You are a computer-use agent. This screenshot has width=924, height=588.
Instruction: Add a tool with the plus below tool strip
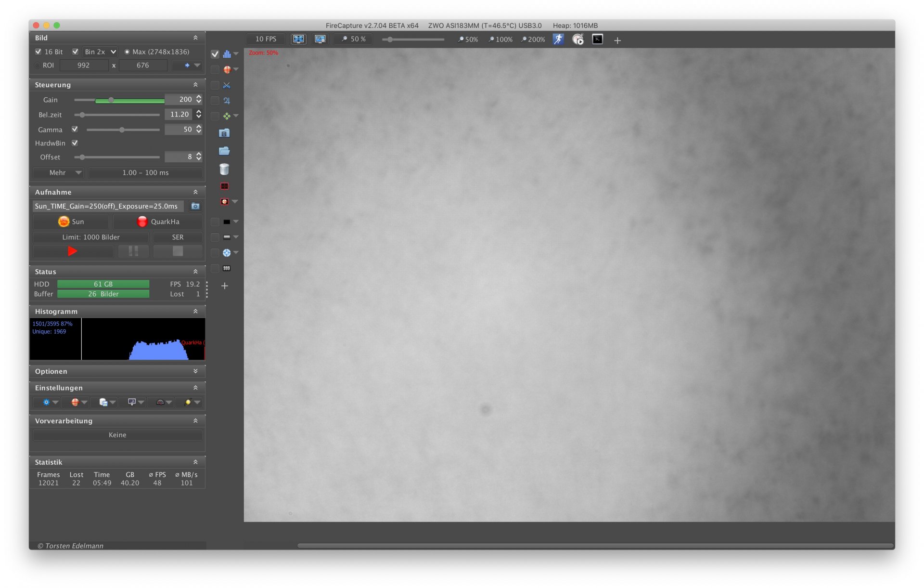[224, 286]
